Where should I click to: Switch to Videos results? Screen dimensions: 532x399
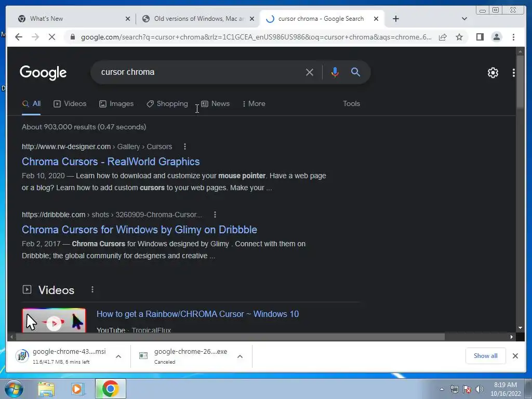tap(70, 104)
